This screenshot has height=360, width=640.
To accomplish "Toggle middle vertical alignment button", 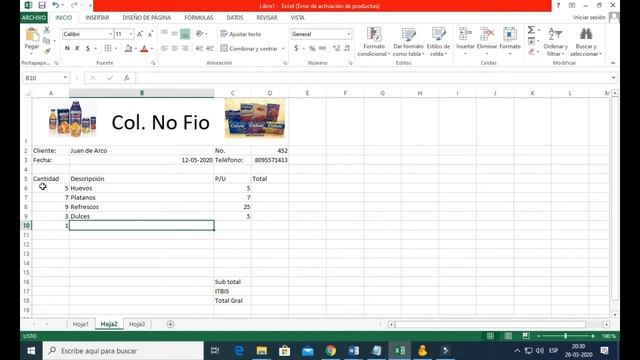I will tap(175, 33).
